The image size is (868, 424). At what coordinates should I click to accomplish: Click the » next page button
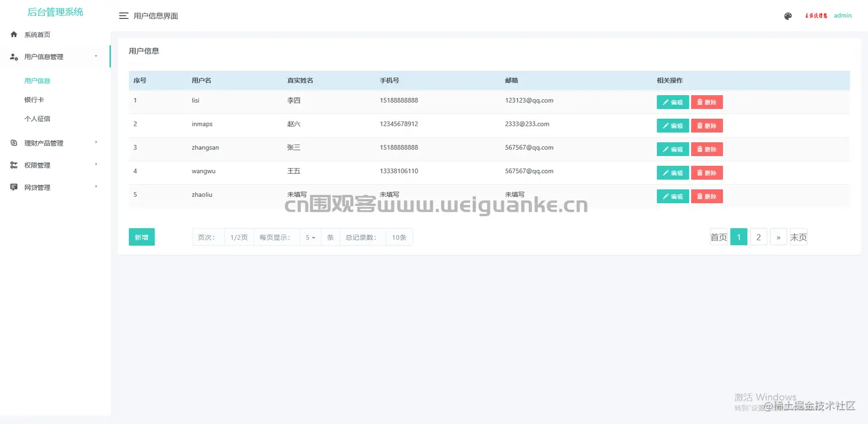pos(778,237)
